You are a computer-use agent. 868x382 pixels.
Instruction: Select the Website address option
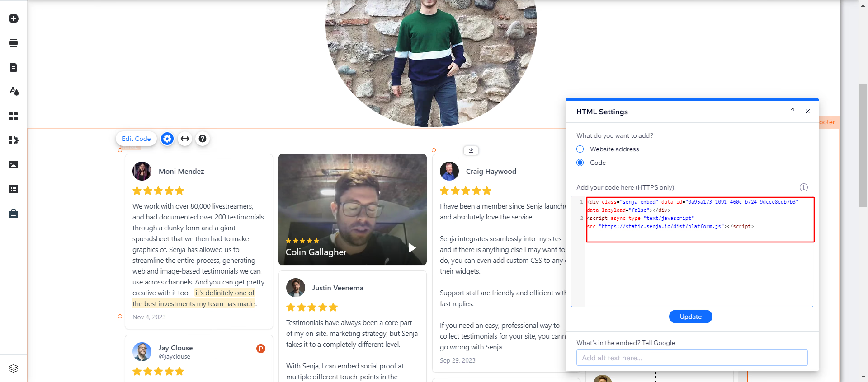pyautogui.click(x=580, y=149)
